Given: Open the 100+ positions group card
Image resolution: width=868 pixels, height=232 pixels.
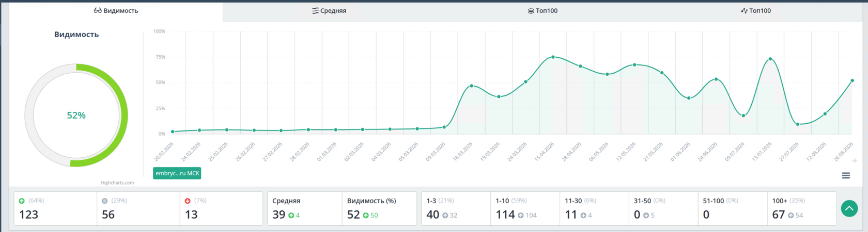Looking at the screenshot, I should click(802, 208).
